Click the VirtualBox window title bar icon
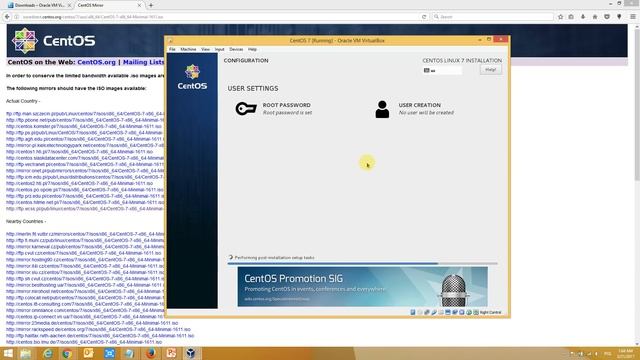 (x=170, y=40)
